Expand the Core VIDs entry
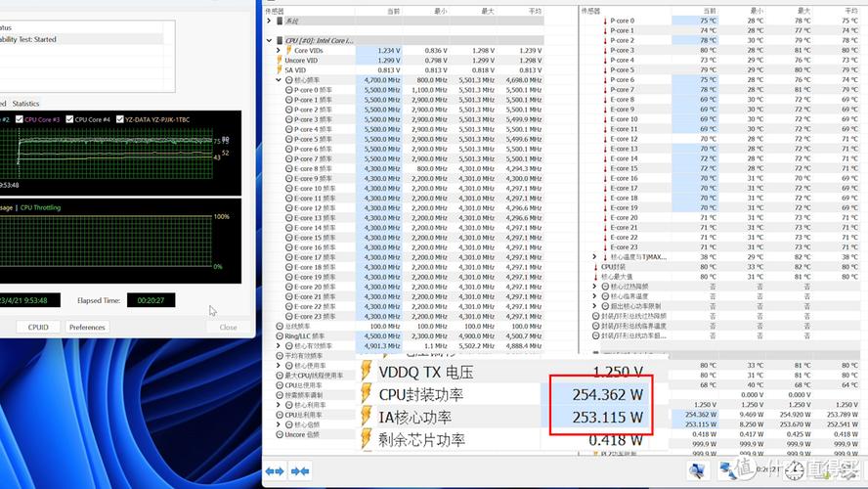This screenshot has width=868, height=489. 279,51
